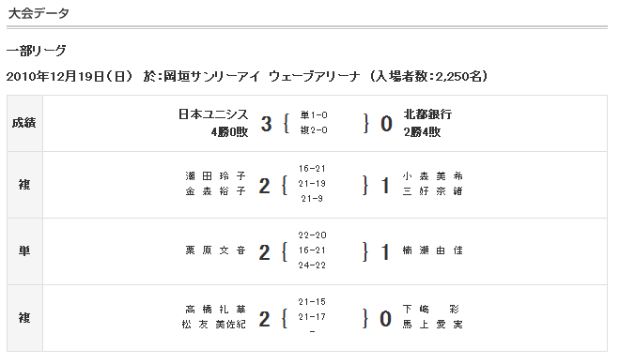Click player name 金森裕子
Viewport: 620px width, 364px height.
(215, 191)
